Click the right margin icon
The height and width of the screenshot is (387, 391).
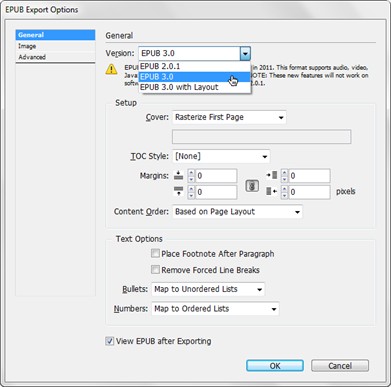click(272, 191)
